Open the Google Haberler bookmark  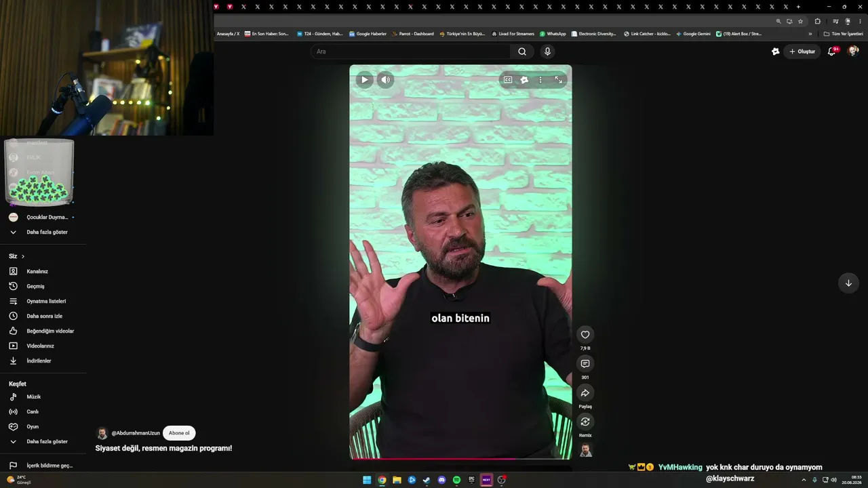[368, 34]
